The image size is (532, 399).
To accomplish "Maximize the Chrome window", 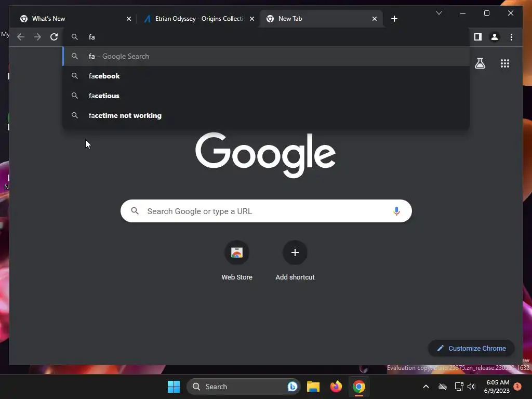I will [486, 13].
